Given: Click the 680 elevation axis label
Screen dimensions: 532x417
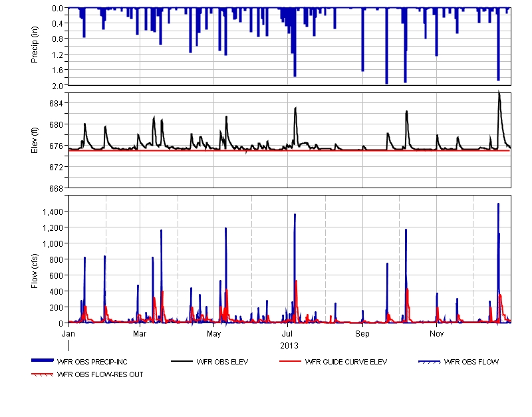Looking at the screenshot, I should click(x=57, y=125).
